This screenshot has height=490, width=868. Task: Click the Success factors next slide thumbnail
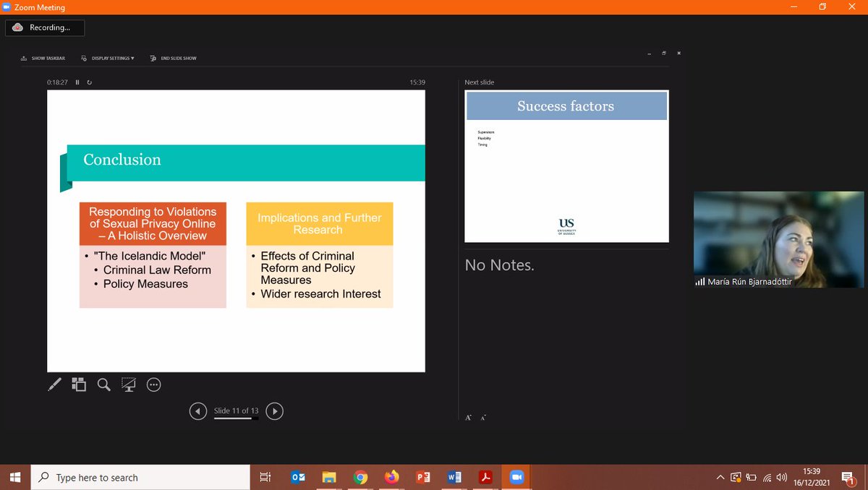tap(566, 166)
